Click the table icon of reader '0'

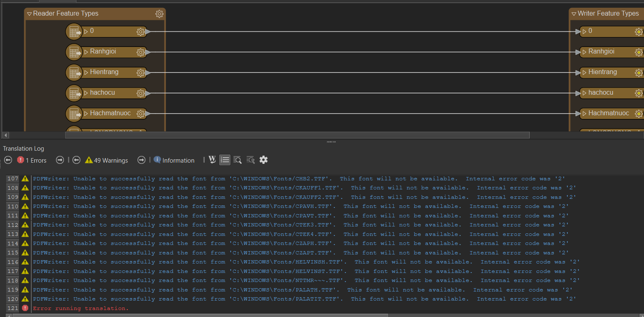coord(74,32)
